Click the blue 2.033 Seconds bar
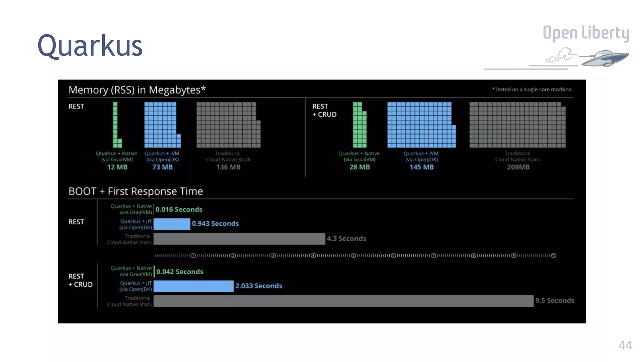 (193, 286)
